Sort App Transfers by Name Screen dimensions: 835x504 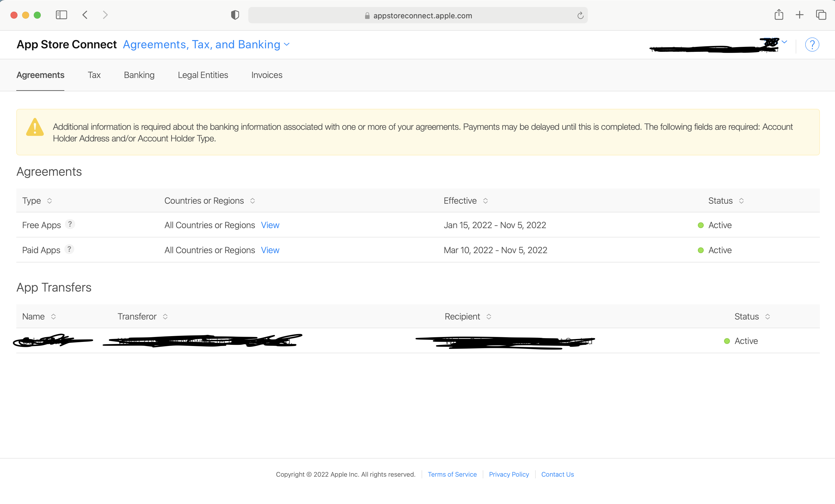click(x=39, y=316)
